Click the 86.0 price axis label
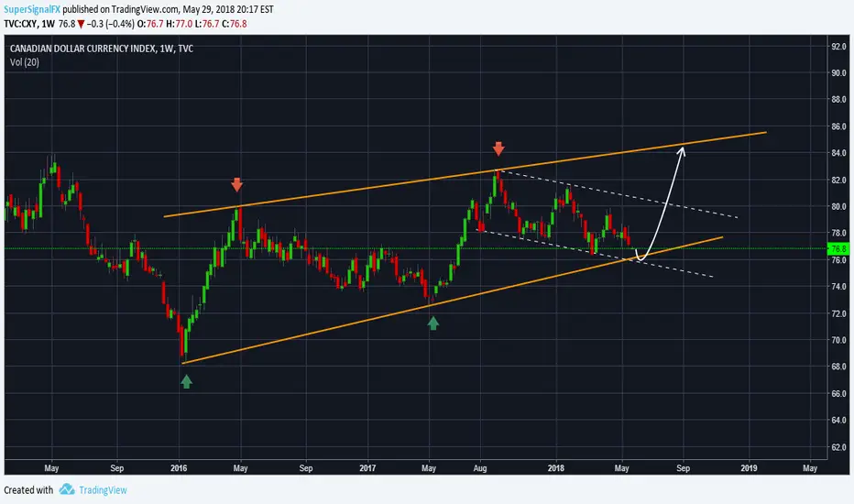854x504 pixels. coord(838,126)
